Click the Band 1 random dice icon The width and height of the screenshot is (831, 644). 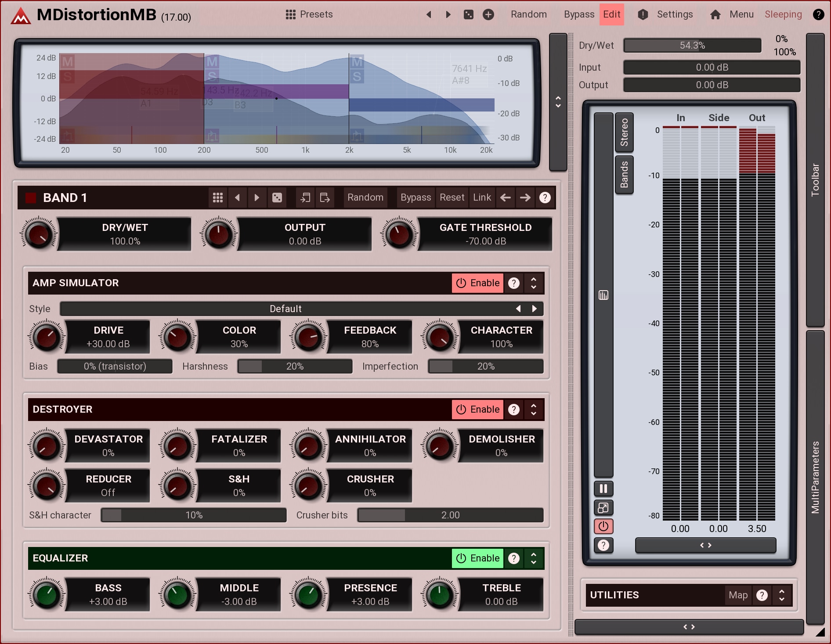277,198
